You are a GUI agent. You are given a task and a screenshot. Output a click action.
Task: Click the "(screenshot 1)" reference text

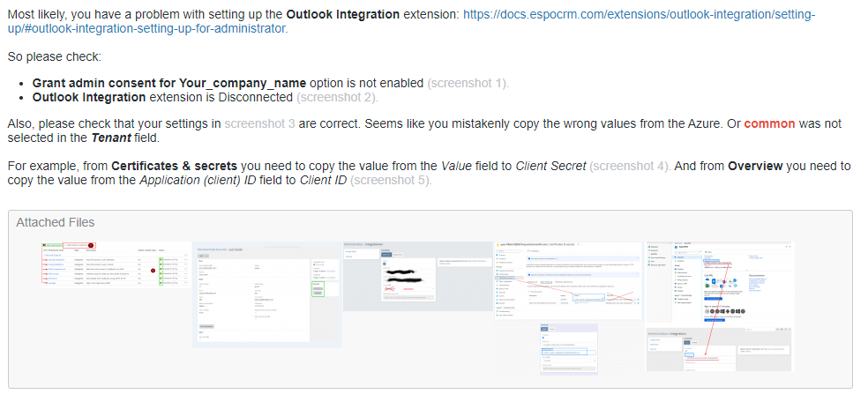tap(468, 83)
